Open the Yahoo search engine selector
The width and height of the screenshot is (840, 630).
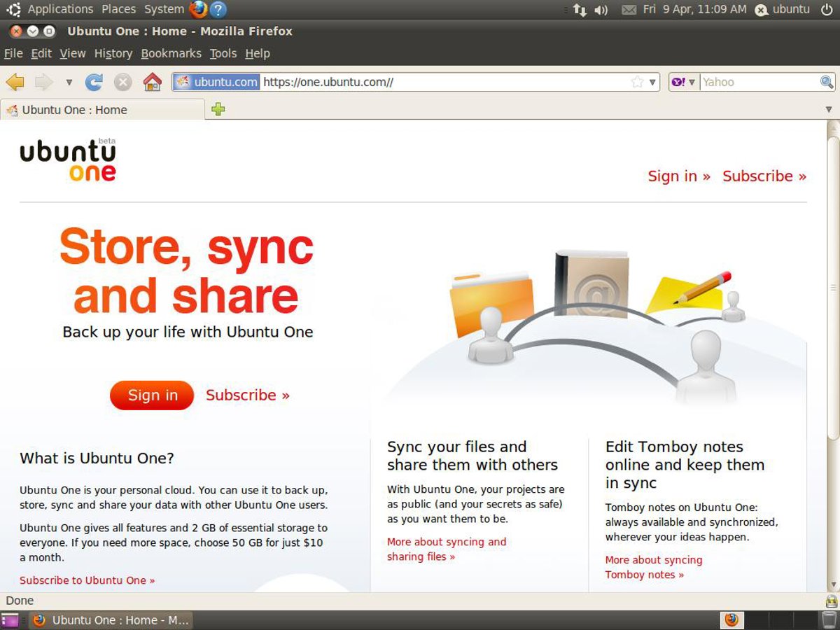pyautogui.click(x=683, y=83)
